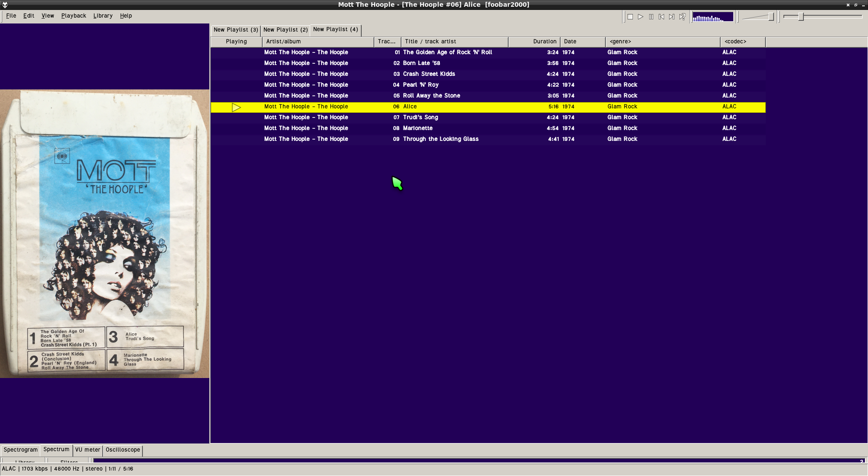
Task: Click the foobar2000 window menu icon in title bar
Action: (5, 5)
